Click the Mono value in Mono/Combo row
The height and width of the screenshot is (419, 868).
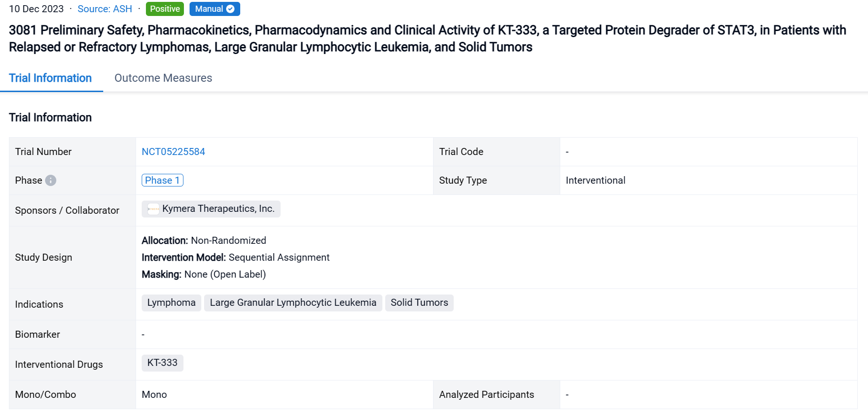[x=154, y=395]
